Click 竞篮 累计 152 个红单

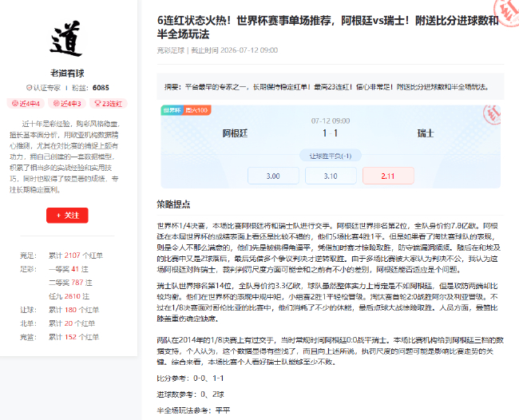pyautogui.click(x=60, y=337)
